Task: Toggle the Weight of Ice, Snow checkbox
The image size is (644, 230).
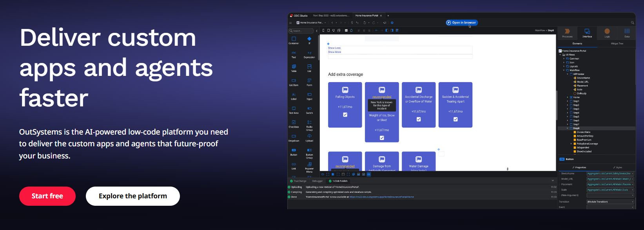Action: 382,138
